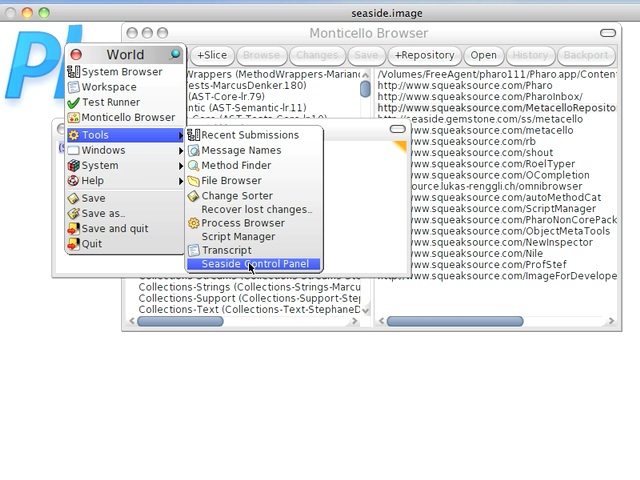
Task: Select Collections-Support package row
Action: coord(249,298)
